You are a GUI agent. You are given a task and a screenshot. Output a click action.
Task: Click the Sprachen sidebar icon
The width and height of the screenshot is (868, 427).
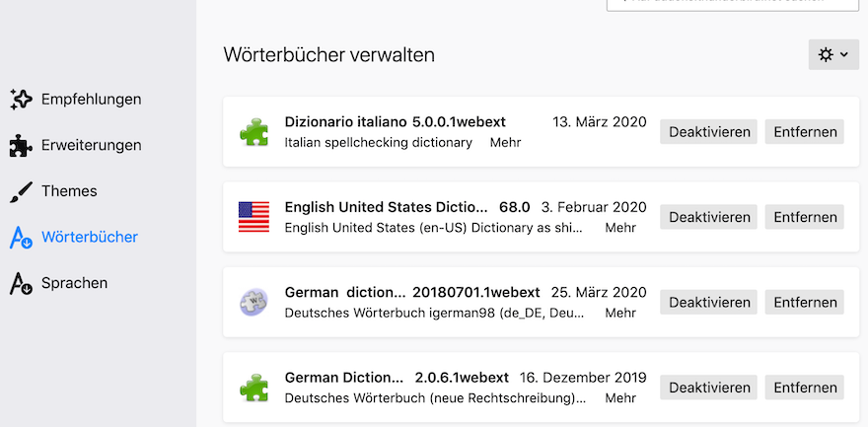click(21, 283)
